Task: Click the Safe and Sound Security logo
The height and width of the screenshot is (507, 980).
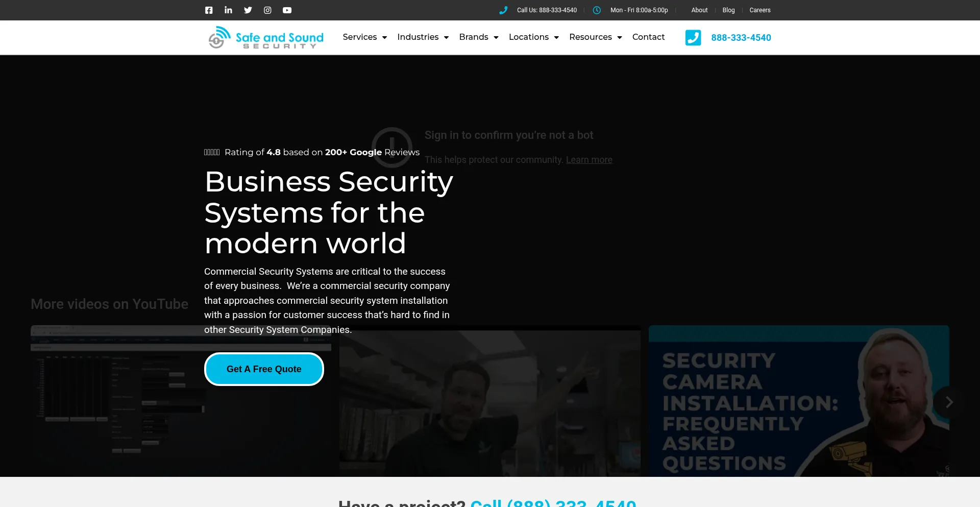Action: [266, 37]
